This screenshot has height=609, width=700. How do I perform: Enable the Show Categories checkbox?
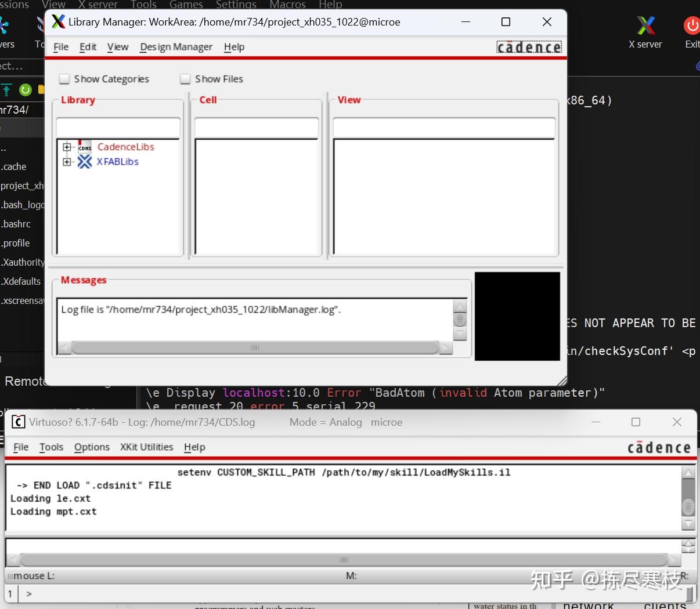[x=64, y=78]
